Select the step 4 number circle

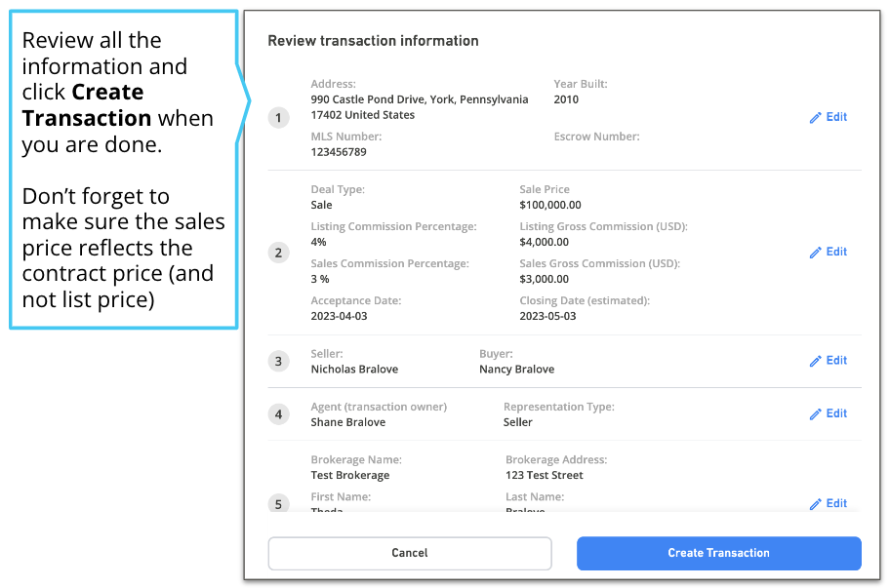pos(278,414)
